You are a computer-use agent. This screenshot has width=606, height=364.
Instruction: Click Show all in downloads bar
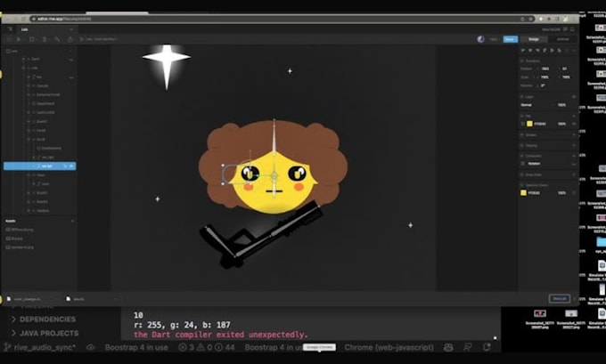click(560, 299)
